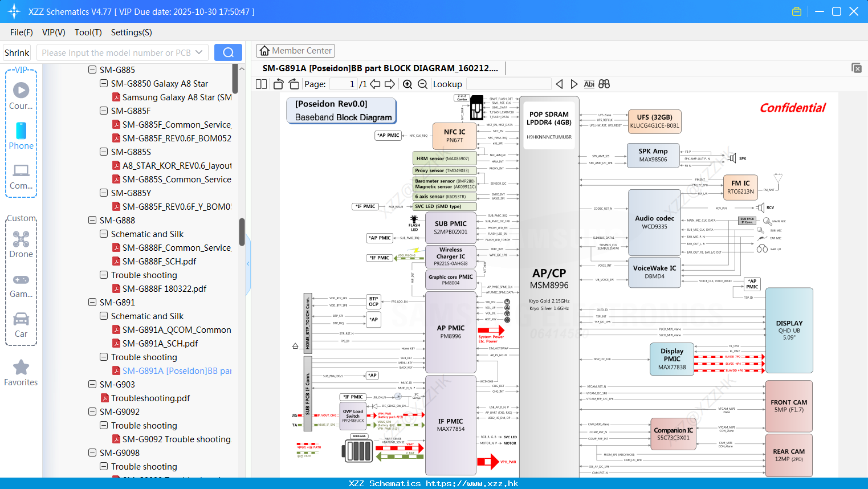Open SM-G888F_Common_Service file
The image size is (868, 489).
tap(177, 247)
